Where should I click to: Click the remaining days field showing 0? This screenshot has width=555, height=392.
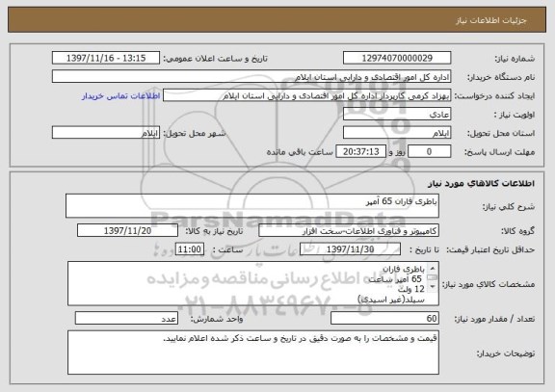tap(430, 151)
